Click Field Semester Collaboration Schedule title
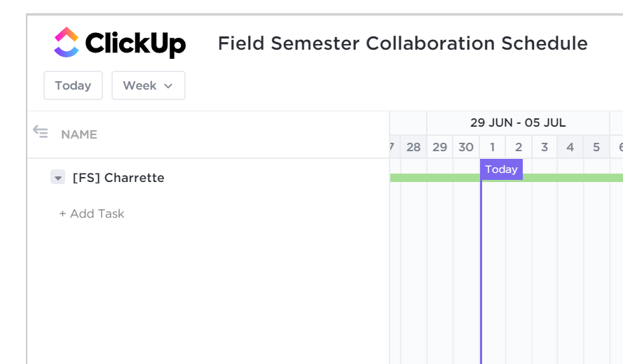 (402, 43)
